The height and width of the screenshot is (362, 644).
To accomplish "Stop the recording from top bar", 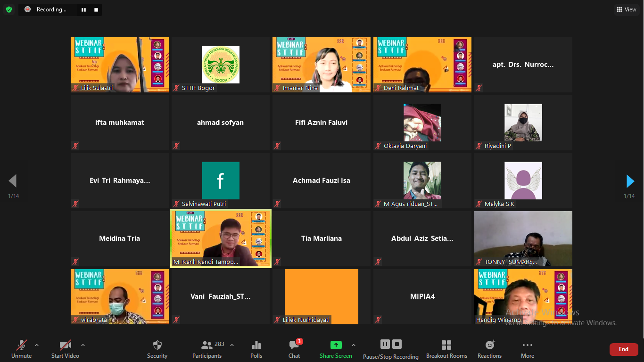I will pos(96,9).
